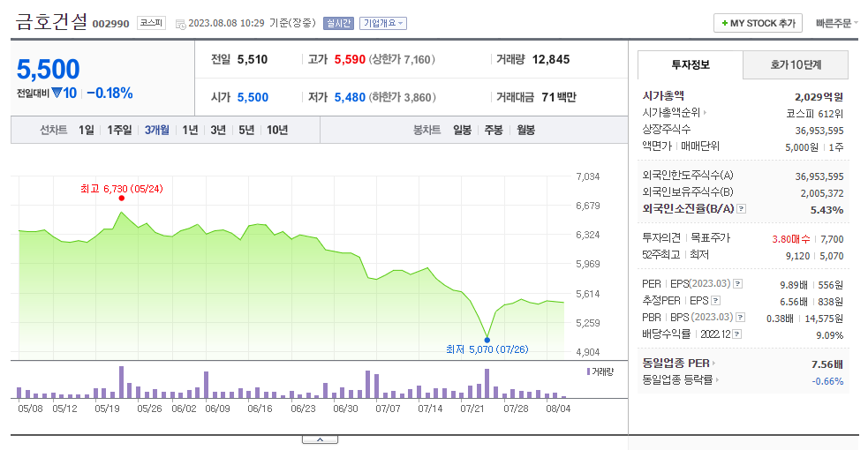Image resolution: width=868 pixels, height=450 pixels.
Task: Open the 빠른주문 dropdown
Action: (836, 23)
